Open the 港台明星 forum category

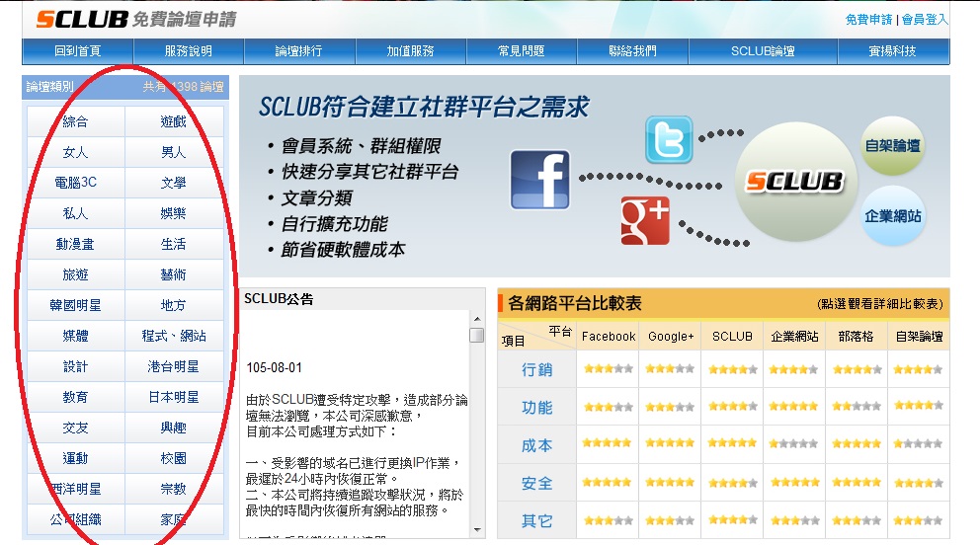pos(174,366)
